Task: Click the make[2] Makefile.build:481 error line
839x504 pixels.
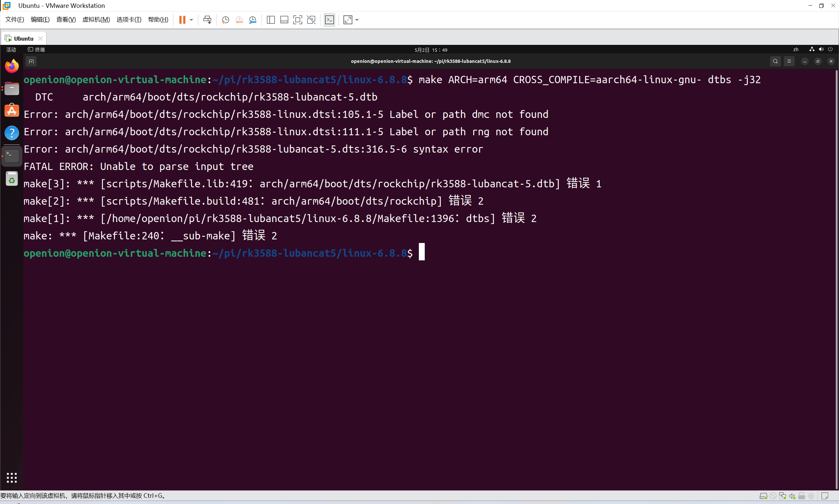Action: [253, 201]
